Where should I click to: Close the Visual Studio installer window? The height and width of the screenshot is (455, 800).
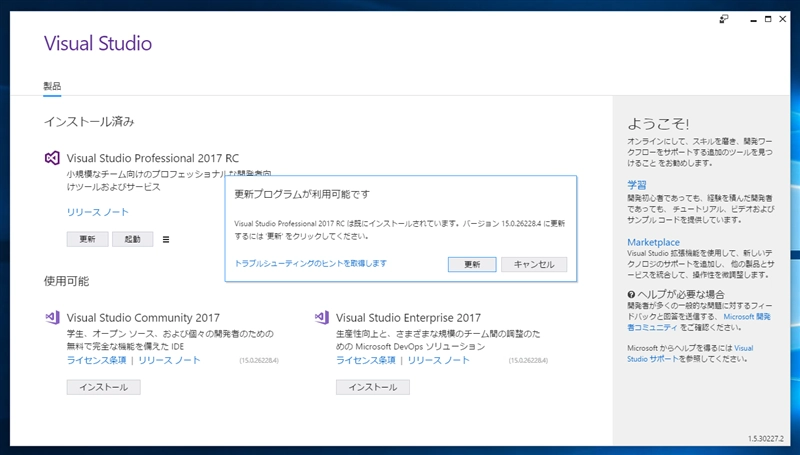coord(783,19)
